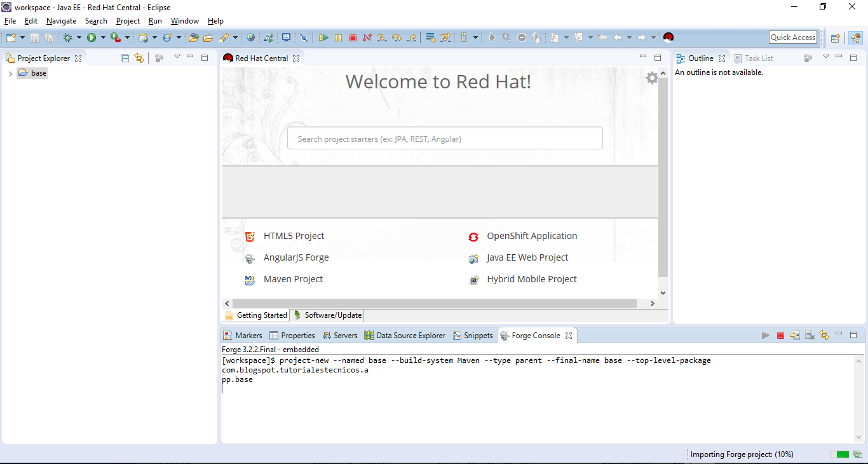This screenshot has height=464, width=868.
Task: Open the Search toolbar icon
Action: (227, 38)
